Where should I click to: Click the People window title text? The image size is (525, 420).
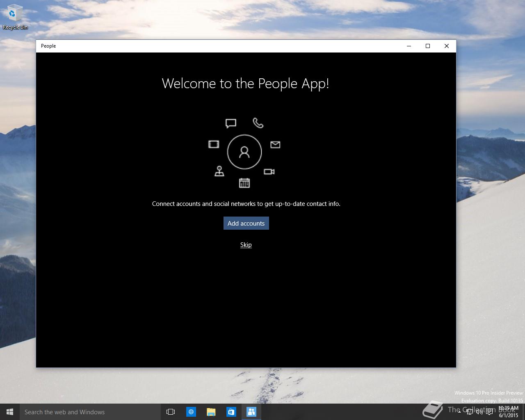point(48,46)
